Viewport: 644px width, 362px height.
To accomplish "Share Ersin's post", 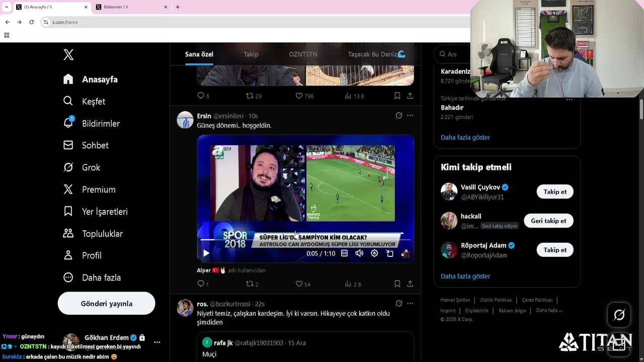I will [410, 284].
